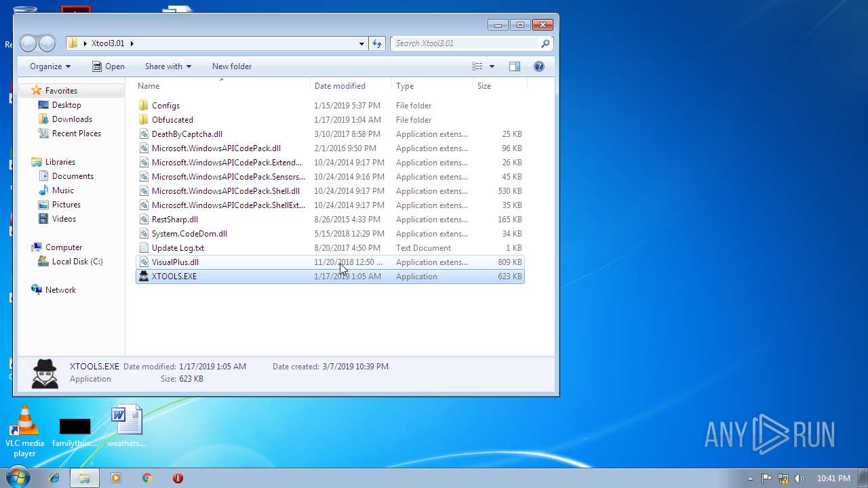Select Microsoft.WindowsAPICodePack.dll file name

coord(216,148)
